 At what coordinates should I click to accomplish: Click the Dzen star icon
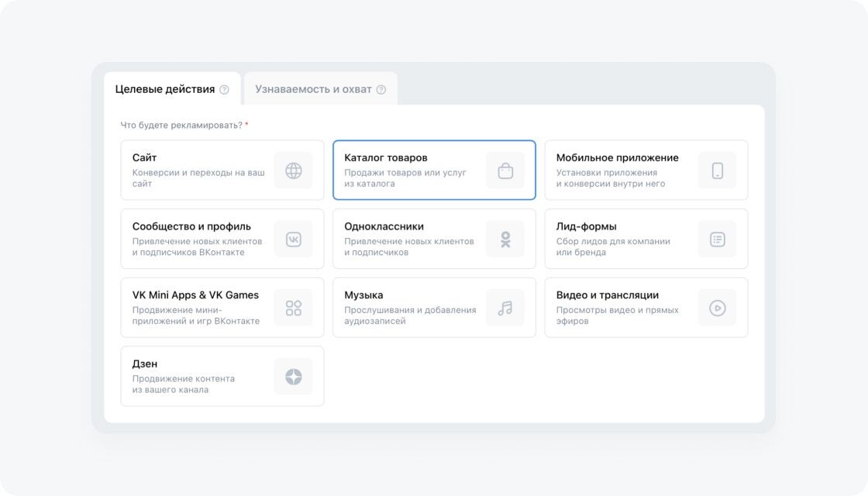[294, 377]
